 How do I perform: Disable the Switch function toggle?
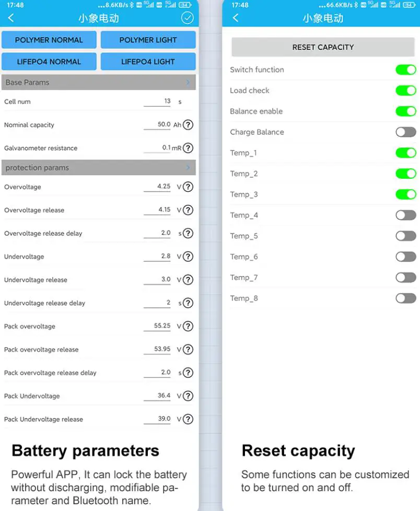coord(405,69)
